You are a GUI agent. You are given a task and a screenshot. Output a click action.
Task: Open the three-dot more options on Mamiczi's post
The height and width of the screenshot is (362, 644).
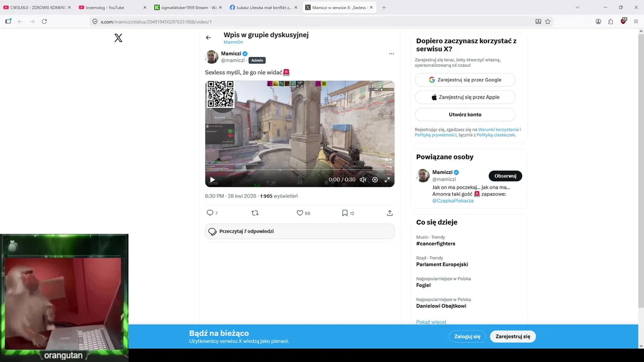click(x=391, y=54)
